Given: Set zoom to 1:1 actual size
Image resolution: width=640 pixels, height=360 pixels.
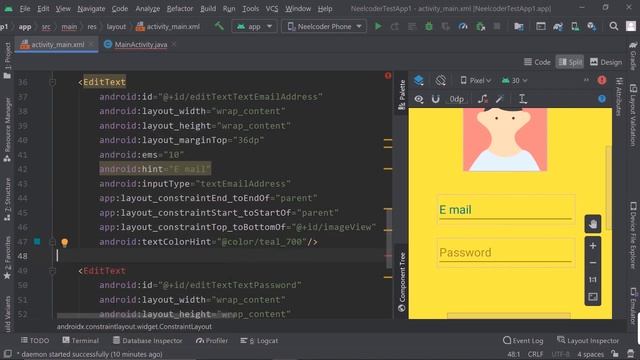Looking at the screenshot, I should tap(593, 280).
